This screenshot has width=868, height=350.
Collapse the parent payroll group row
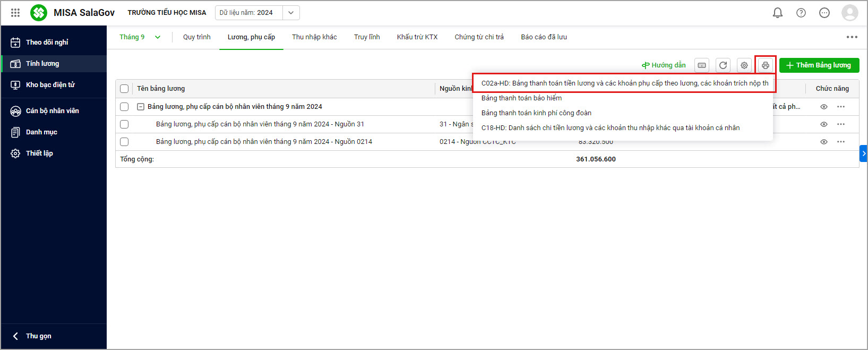[141, 107]
